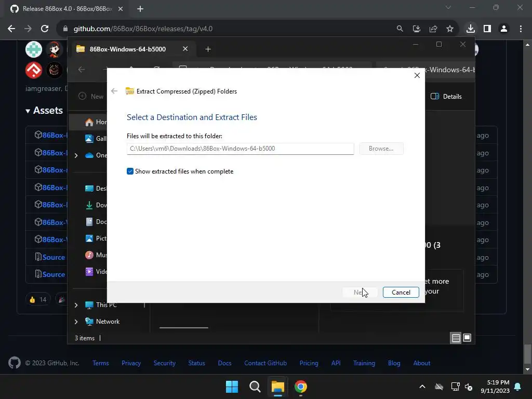The image size is (532, 399).
Task: Open the taskbar clock and date
Action: point(495,387)
